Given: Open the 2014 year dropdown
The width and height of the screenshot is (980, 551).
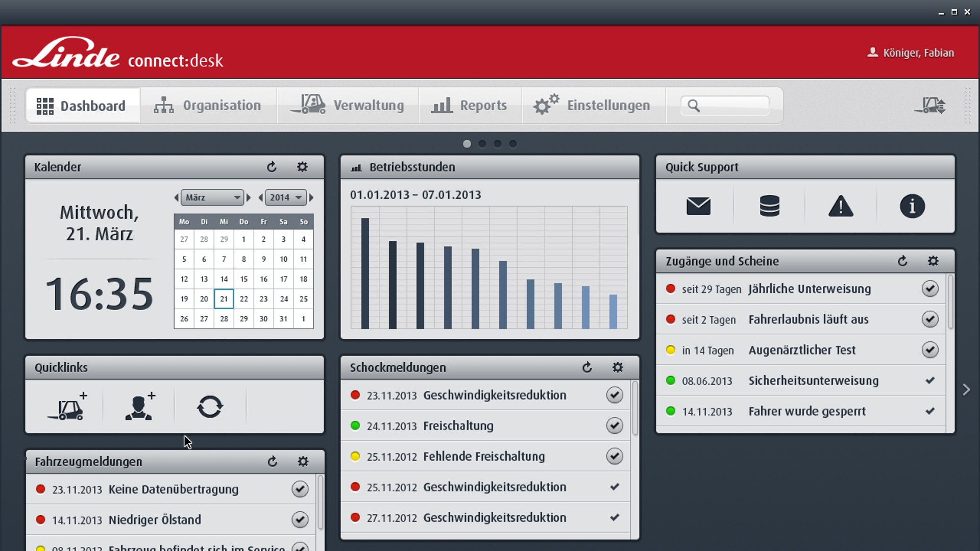Looking at the screenshot, I should (285, 197).
